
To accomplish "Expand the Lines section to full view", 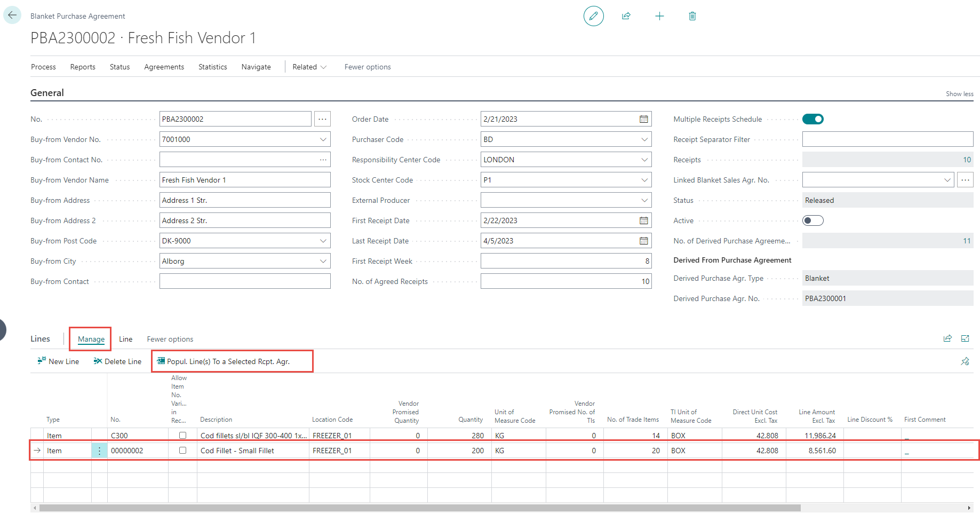I will click(x=965, y=338).
